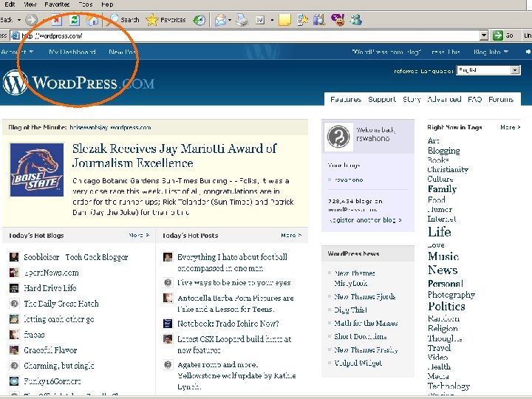Open the Favorites menu
Image resolution: width=532 pixels, height=399 pixels.
pos(57,4)
